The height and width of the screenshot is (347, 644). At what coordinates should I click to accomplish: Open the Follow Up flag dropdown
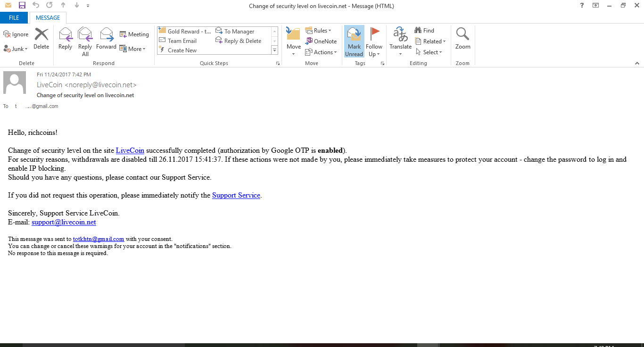(x=374, y=41)
